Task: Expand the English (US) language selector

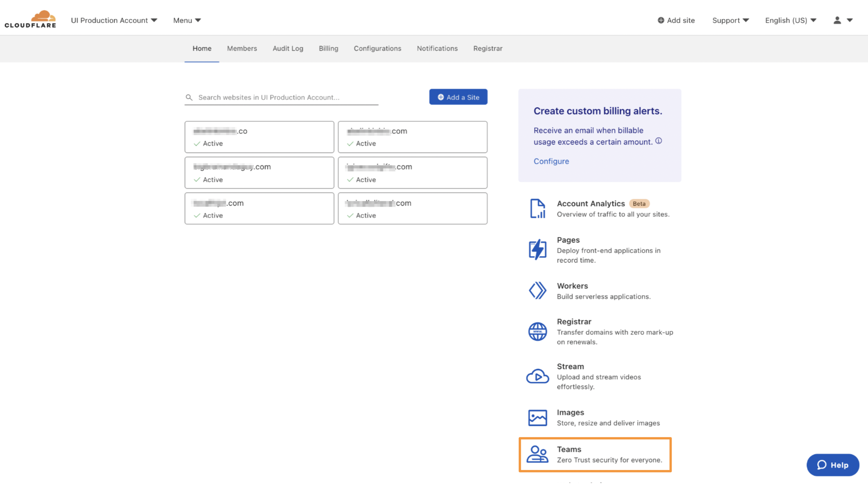Action: (790, 20)
